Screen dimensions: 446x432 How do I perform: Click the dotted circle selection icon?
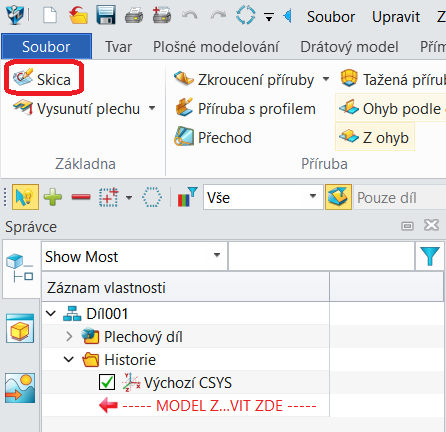coord(152,197)
